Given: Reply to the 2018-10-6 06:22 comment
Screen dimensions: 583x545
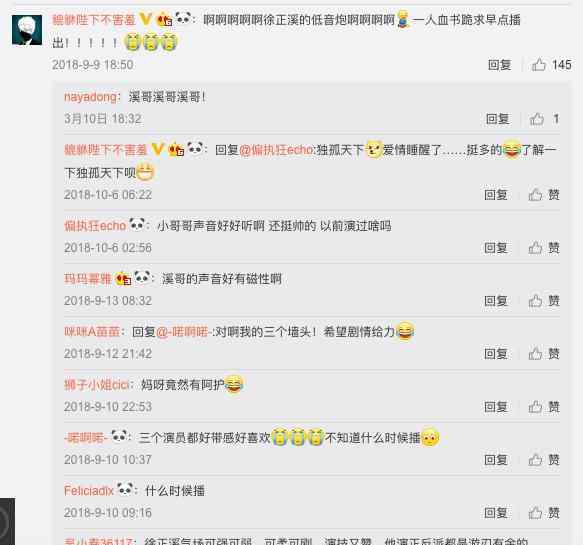Looking at the screenshot, I should click(496, 195).
